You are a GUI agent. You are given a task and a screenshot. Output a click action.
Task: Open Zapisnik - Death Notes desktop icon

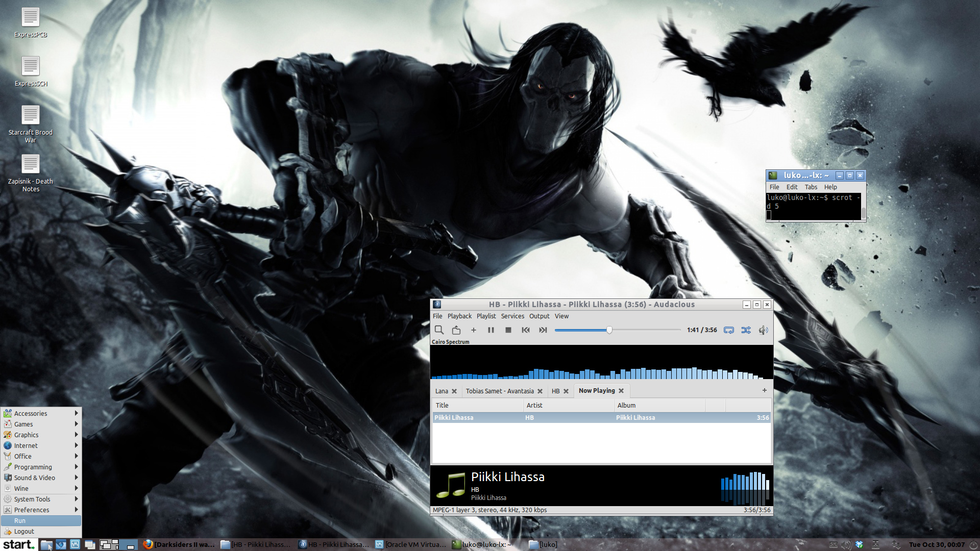[x=31, y=173]
